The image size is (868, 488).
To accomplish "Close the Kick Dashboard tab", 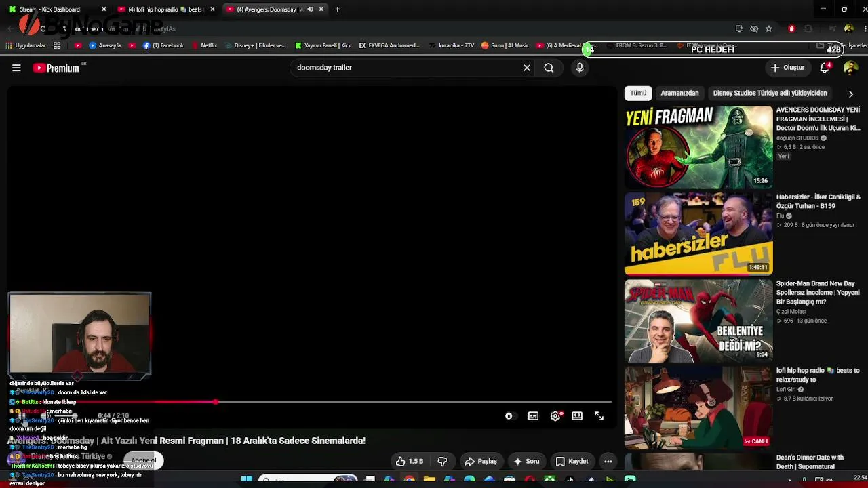I will (x=104, y=9).
